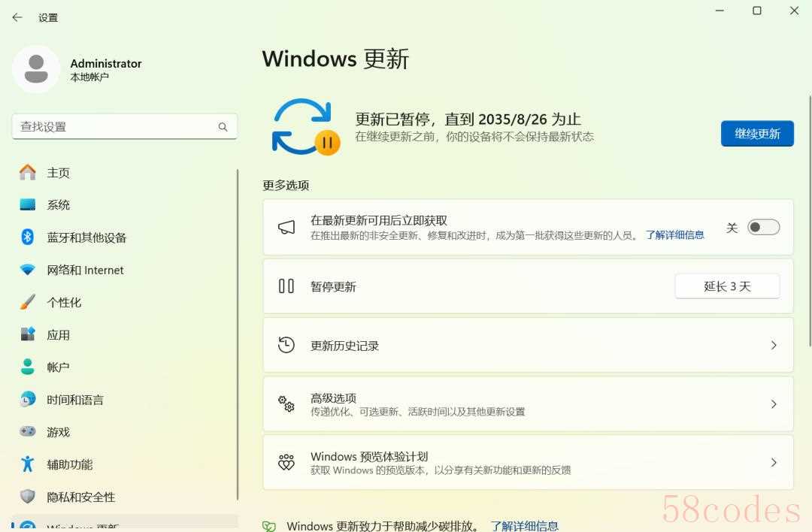
Task: Open 网络和 Internet page
Action: (x=124, y=270)
